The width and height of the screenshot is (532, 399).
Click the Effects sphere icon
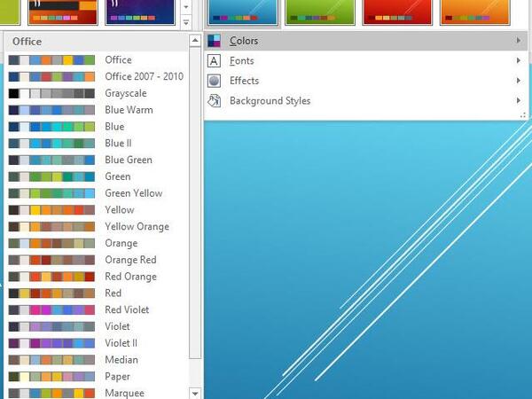[x=214, y=81]
